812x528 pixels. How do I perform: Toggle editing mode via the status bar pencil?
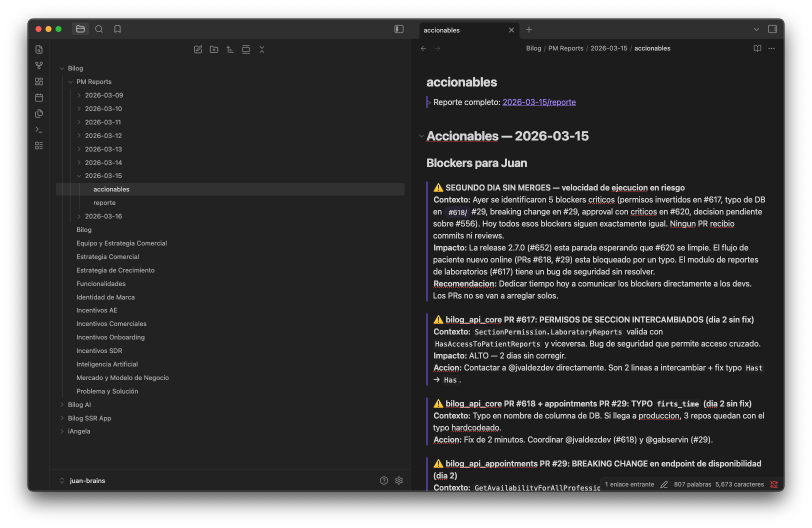[664, 484]
